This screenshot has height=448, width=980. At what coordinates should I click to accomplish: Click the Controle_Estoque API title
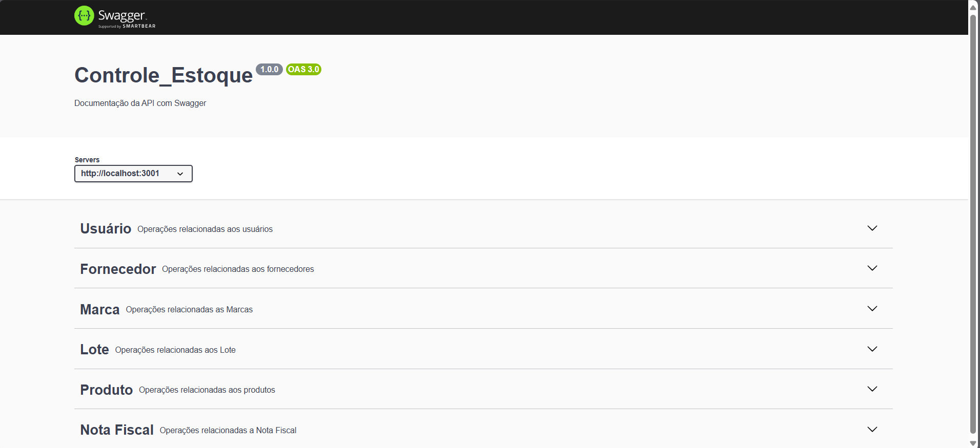coord(164,75)
